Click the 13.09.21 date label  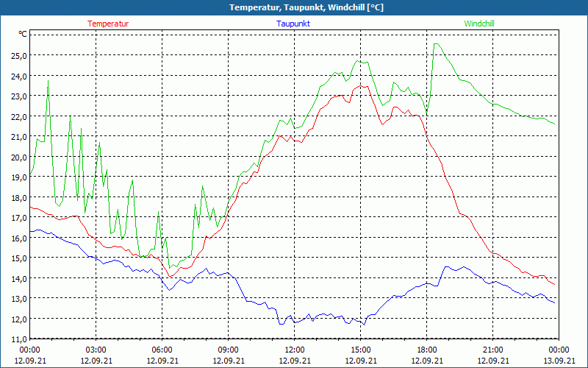point(559,361)
